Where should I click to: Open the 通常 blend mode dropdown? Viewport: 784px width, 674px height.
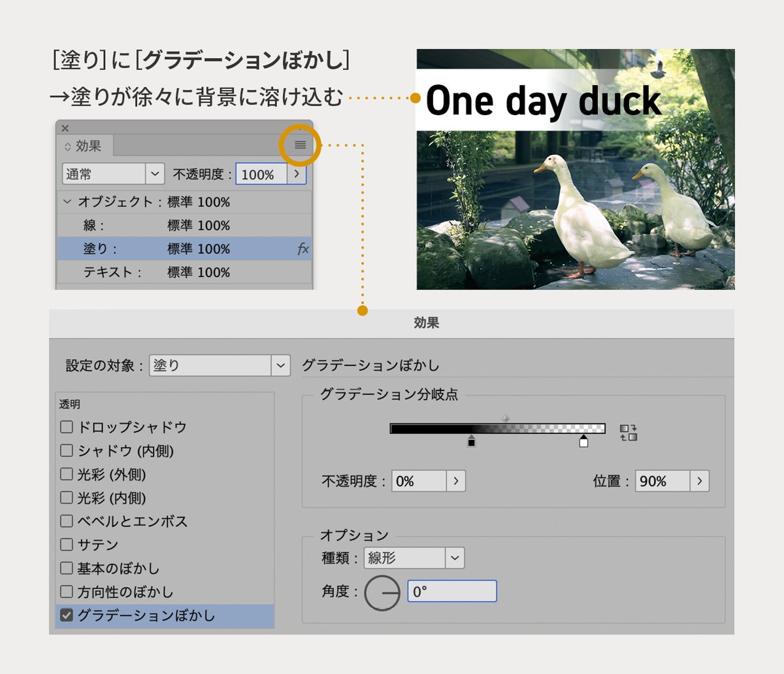[x=154, y=174]
